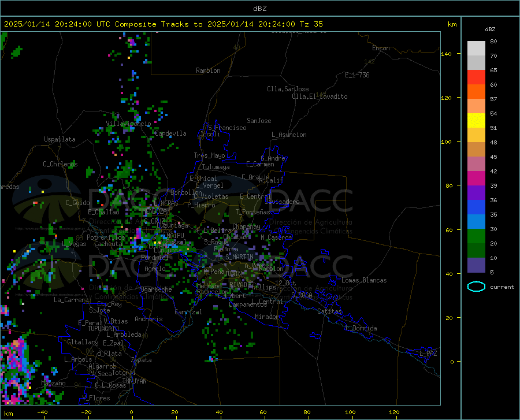
Task: Click the 'Villavicencio' map label
Action: click(129, 124)
